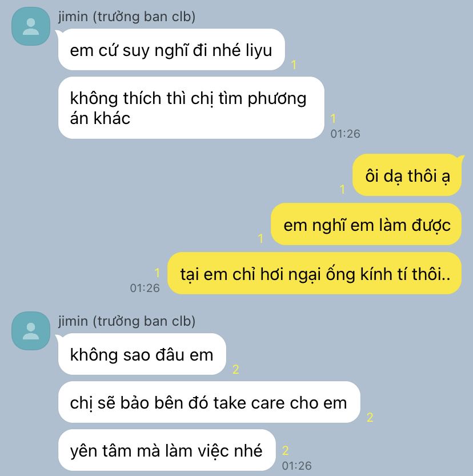This screenshot has height=476, width=473.
Task: Tap unread count beside "em cứ suy nghĩ" message
Action: point(294,65)
